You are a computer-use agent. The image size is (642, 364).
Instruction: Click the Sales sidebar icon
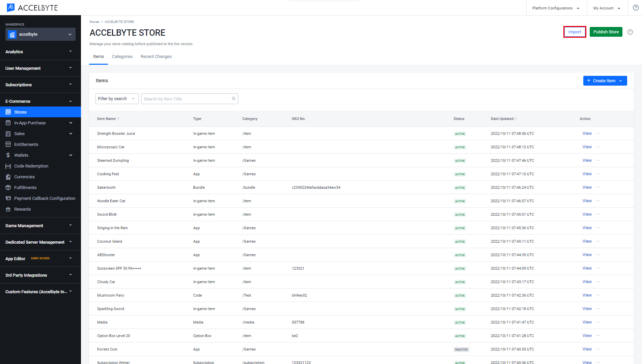click(8, 133)
